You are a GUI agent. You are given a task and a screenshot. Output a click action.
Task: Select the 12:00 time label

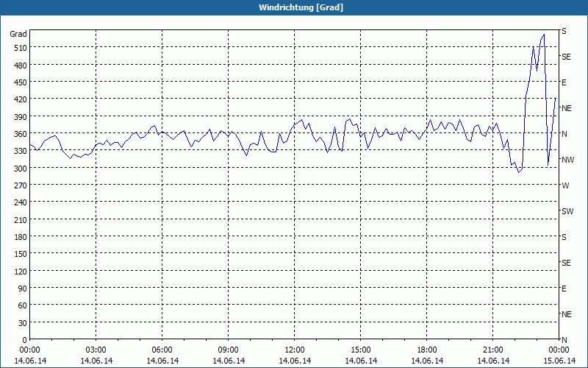[x=295, y=350]
